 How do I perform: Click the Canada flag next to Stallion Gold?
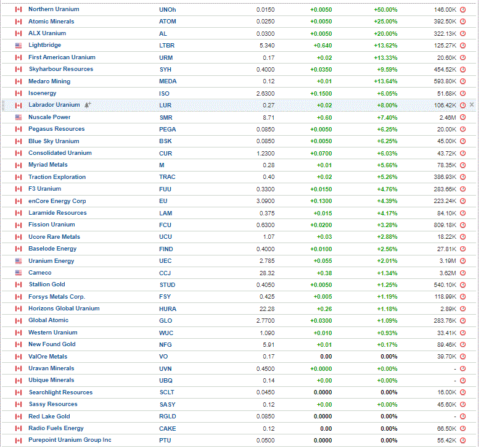coord(18,285)
